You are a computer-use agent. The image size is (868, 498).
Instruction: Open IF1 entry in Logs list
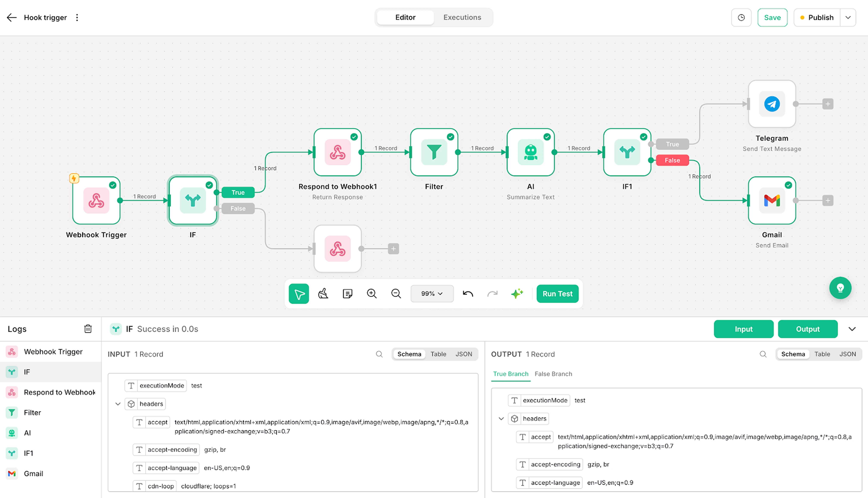[x=51, y=453]
